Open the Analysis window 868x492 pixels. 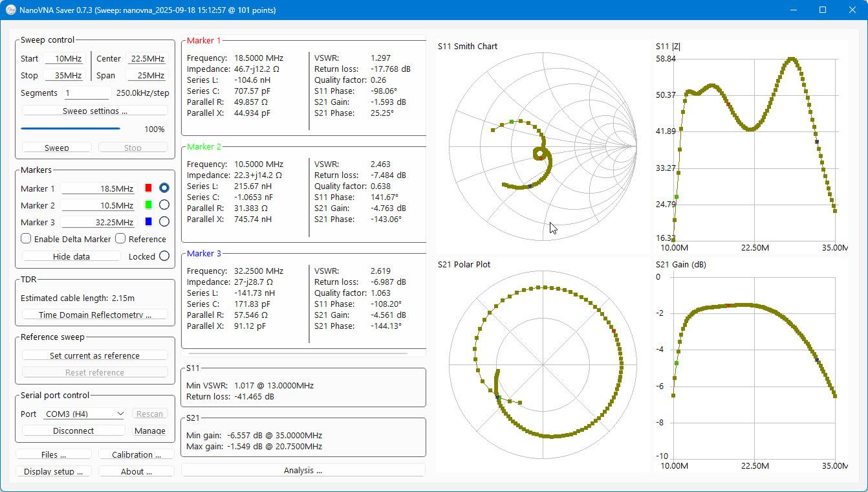303,470
